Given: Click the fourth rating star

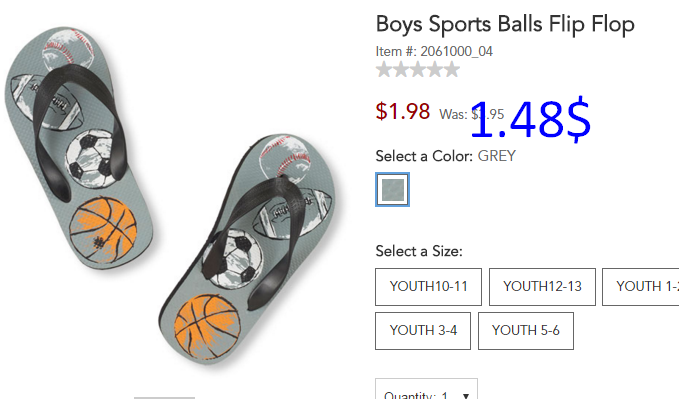Looking at the screenshot, I should [434, 69].
